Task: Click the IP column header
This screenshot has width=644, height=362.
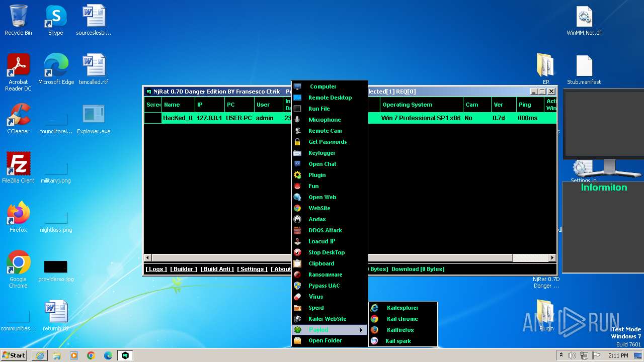Action: (x=209, y=105)
